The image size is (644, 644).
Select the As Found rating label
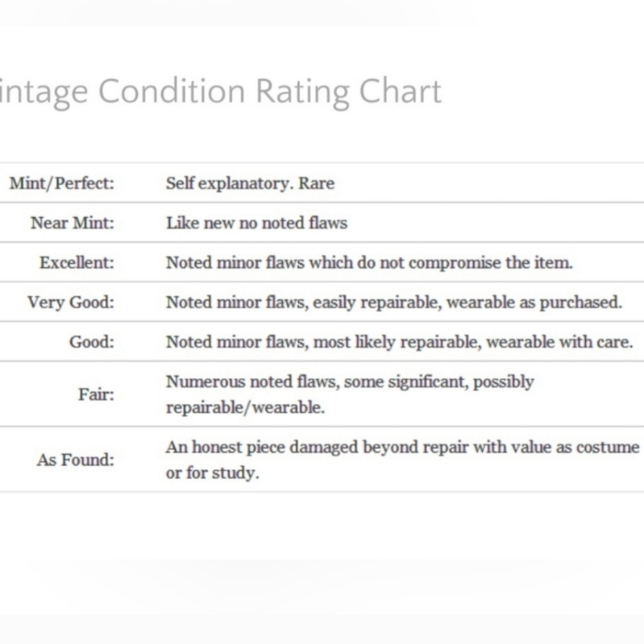tap(75, 460)
